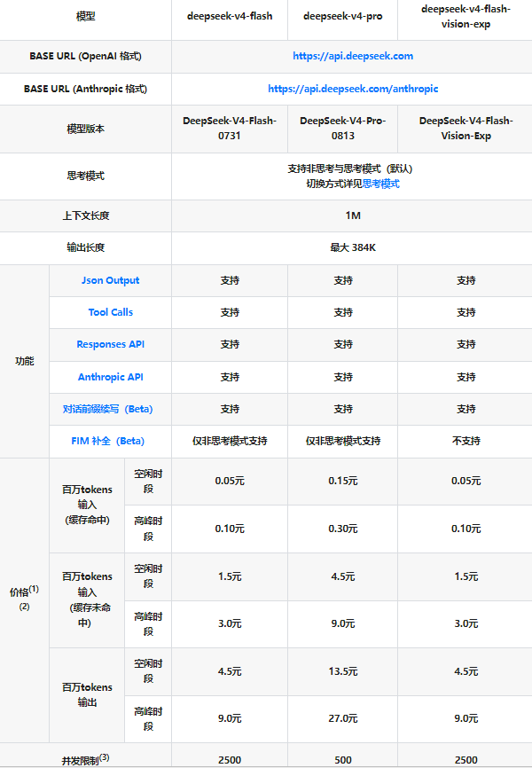
Task: Open the https://api.deepseek.com link
Action: [x=353, y=56]
